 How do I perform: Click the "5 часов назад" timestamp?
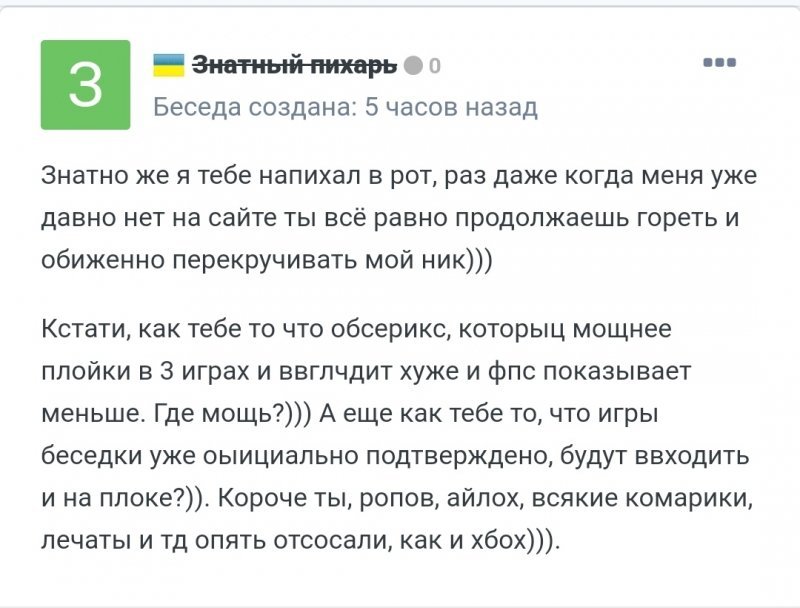tap(451, 107)
